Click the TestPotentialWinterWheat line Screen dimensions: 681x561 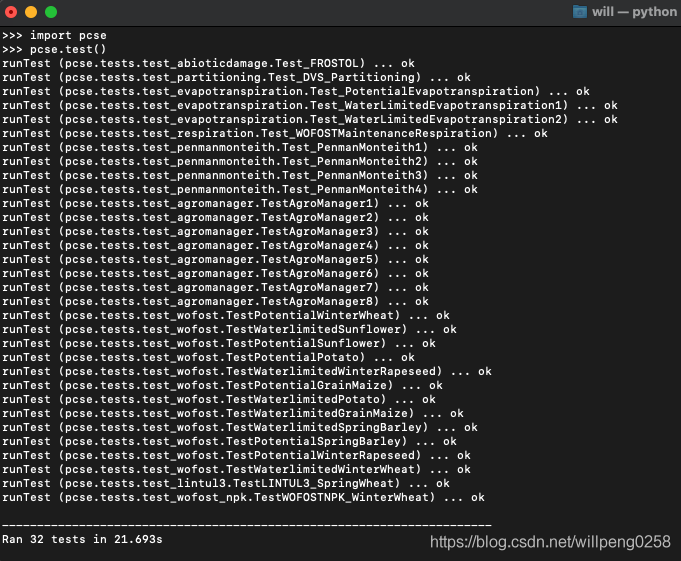point(226,315)
